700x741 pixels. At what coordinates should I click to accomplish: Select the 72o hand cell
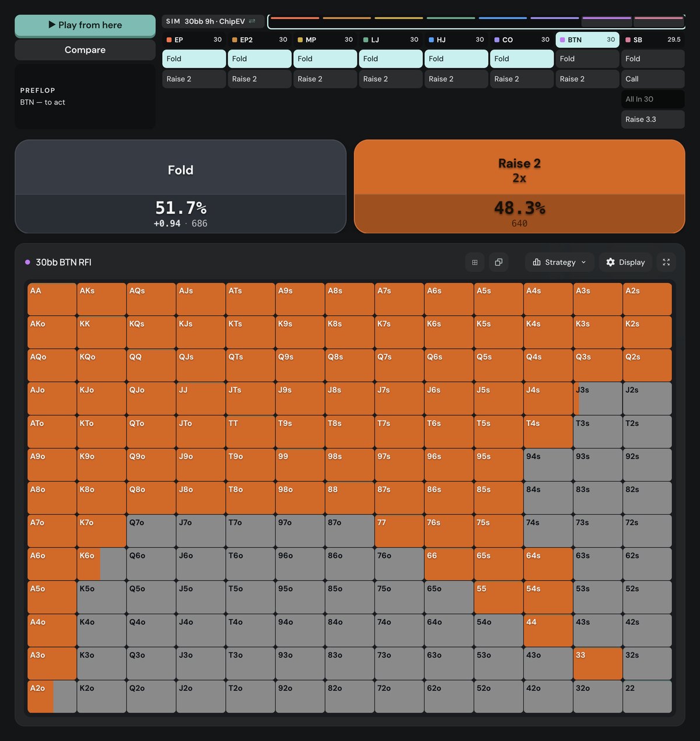coord(400,697)
